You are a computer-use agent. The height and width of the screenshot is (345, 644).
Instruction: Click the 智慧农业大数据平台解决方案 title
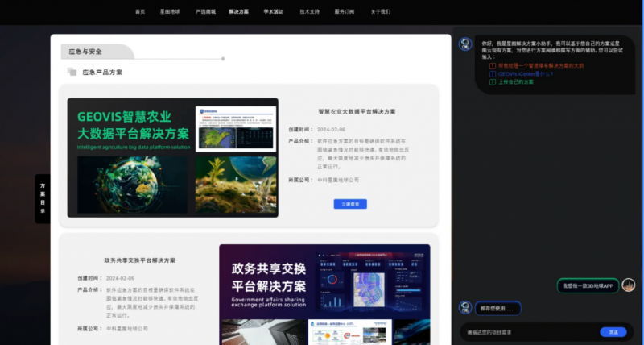[357, 112]
